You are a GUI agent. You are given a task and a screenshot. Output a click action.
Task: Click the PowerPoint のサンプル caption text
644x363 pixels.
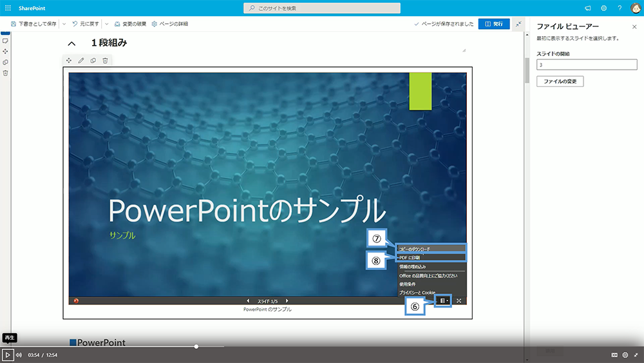pos(267,309)
